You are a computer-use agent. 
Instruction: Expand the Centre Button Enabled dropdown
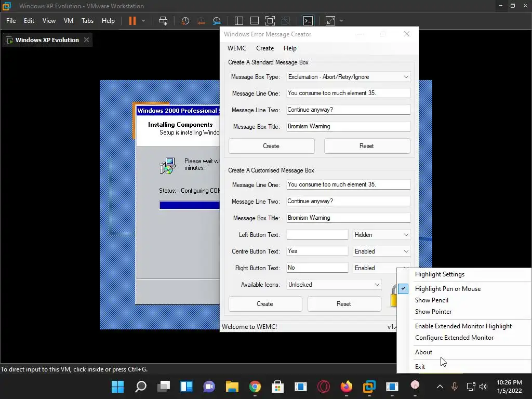[x=382, y=251]
